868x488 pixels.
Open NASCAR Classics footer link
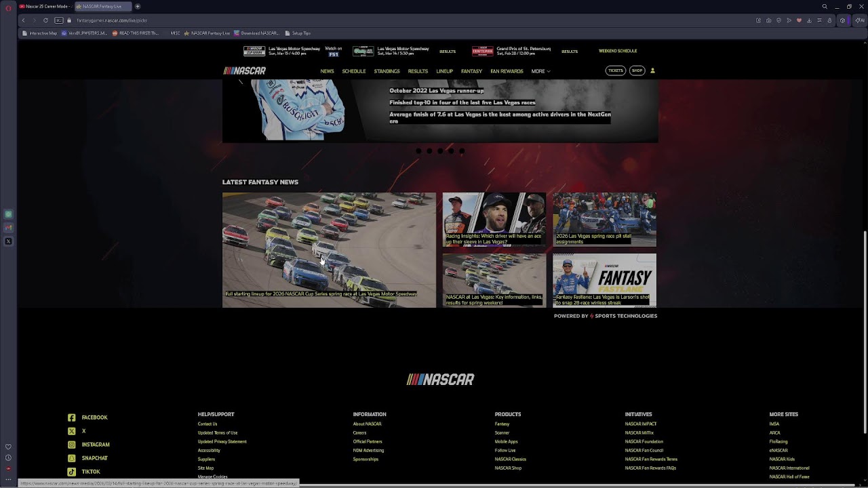click(510, 460)
